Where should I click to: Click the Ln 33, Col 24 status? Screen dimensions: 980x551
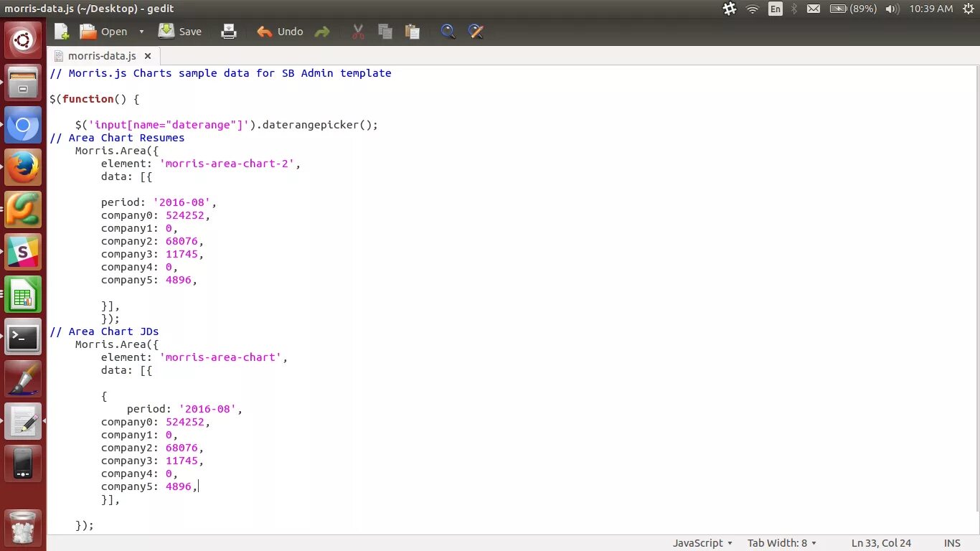(881, 543)
